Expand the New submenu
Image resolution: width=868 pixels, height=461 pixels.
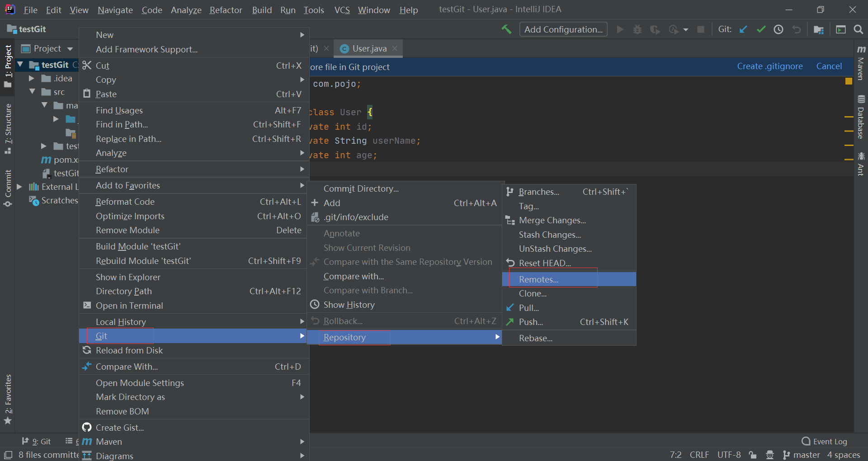point(194,35)
